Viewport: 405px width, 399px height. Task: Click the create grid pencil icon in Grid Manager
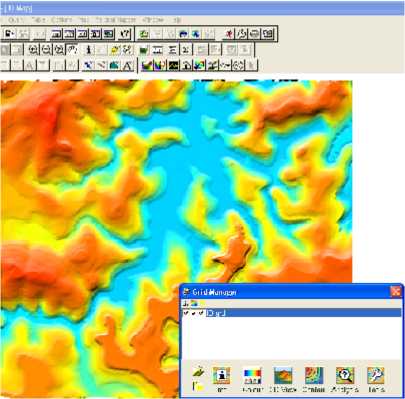(199, 371)
